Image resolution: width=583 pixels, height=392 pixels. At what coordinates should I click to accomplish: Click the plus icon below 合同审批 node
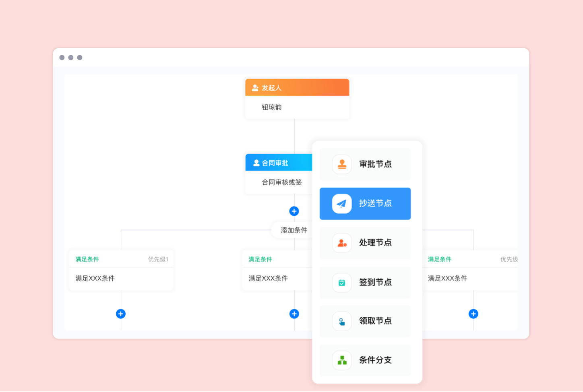[x=294, y=211]
